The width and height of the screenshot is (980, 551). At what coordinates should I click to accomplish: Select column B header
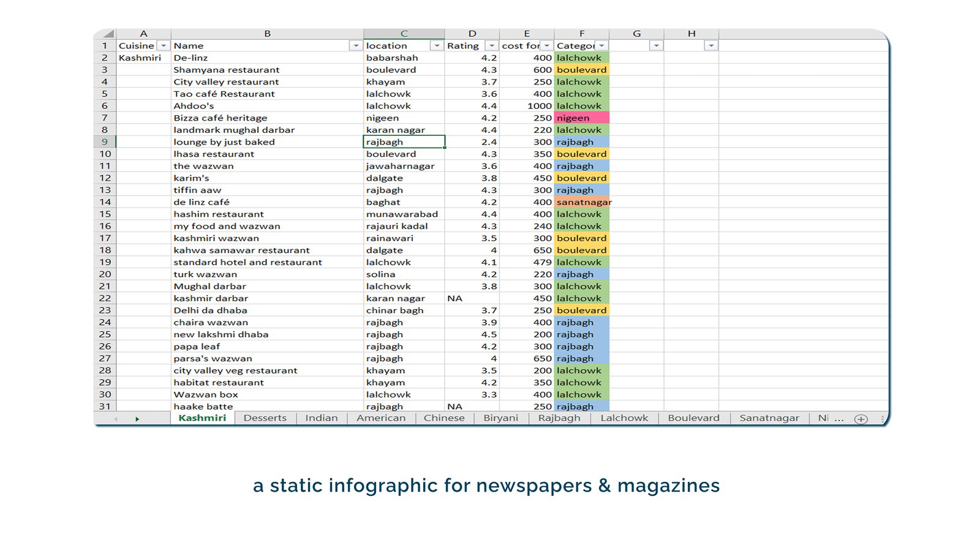pyautogui.click(x=267, y=34)
